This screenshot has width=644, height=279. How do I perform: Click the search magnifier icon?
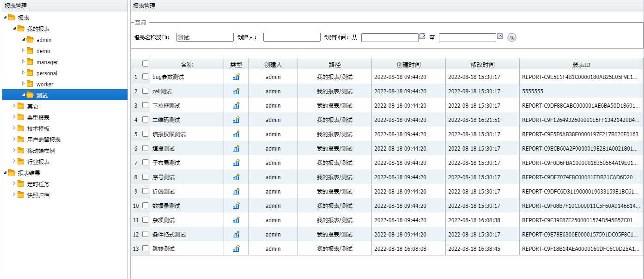pos(511,37)
